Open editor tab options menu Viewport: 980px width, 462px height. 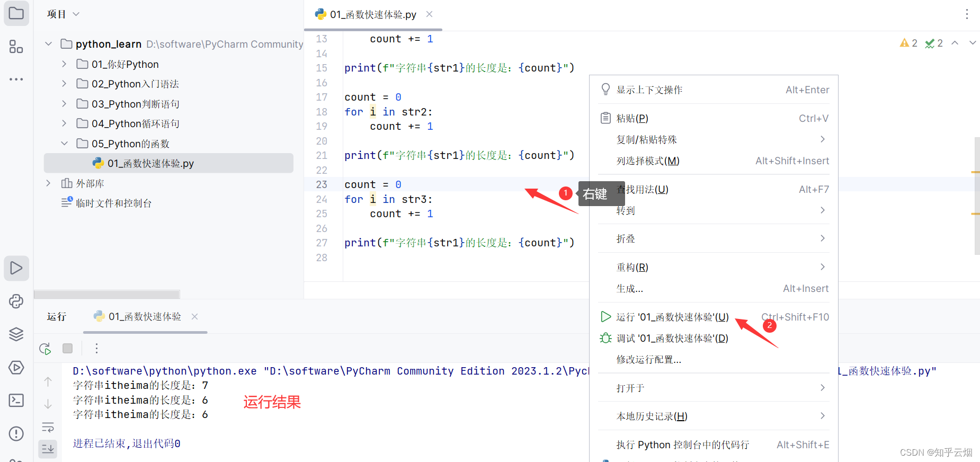[x=967, y=14]
